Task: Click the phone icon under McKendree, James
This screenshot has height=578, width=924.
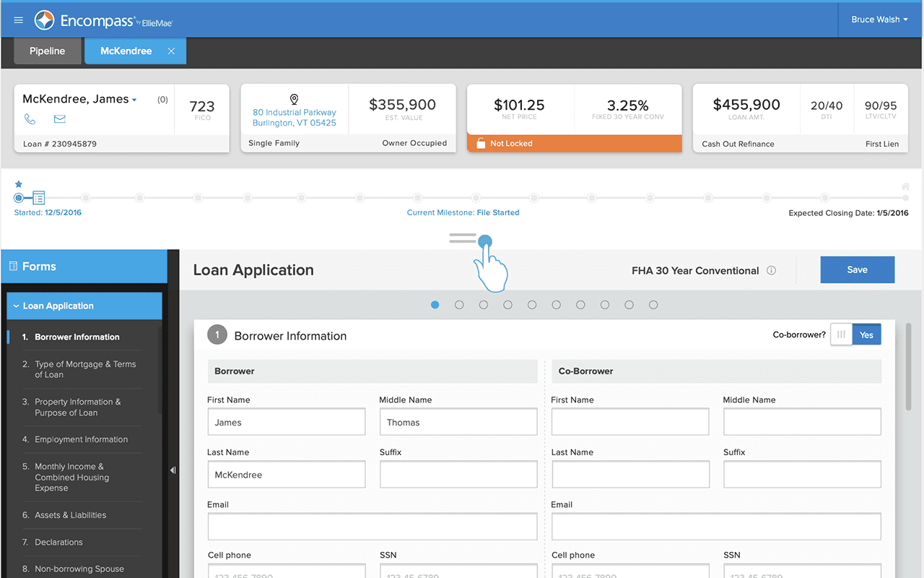Action: pyautogui.click(x=28, y=118)
